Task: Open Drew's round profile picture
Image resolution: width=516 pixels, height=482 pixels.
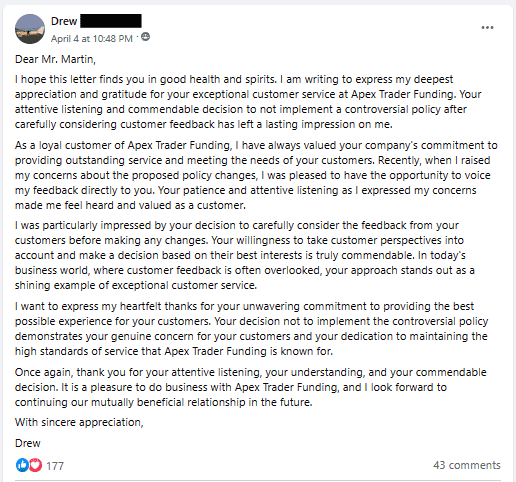Action: (x=30, y=29)
